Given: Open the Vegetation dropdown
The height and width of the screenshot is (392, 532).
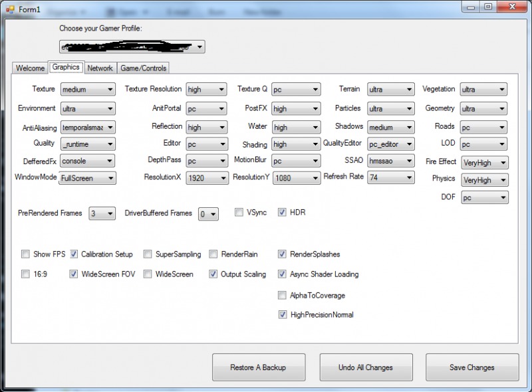Looking at the screenshot, I should coord(483,89).
